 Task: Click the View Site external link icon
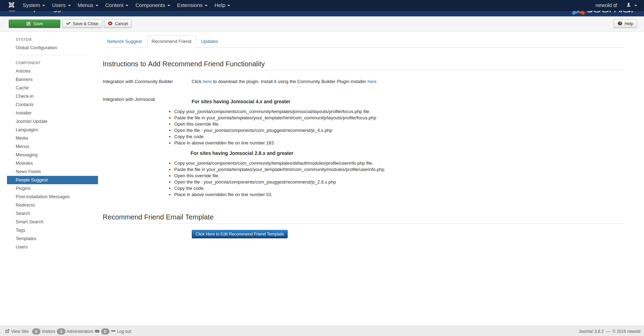(7, 331)
